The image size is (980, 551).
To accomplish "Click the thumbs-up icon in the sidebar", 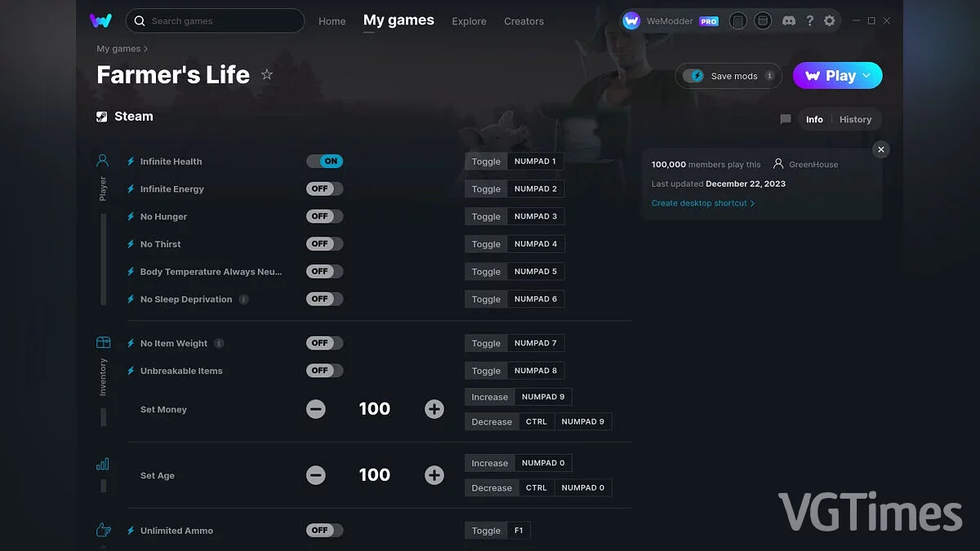I will coord(102,529).
